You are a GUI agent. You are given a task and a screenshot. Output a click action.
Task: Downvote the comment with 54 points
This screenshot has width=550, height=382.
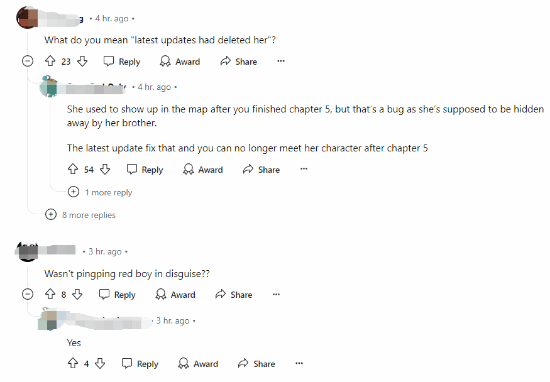105,169
